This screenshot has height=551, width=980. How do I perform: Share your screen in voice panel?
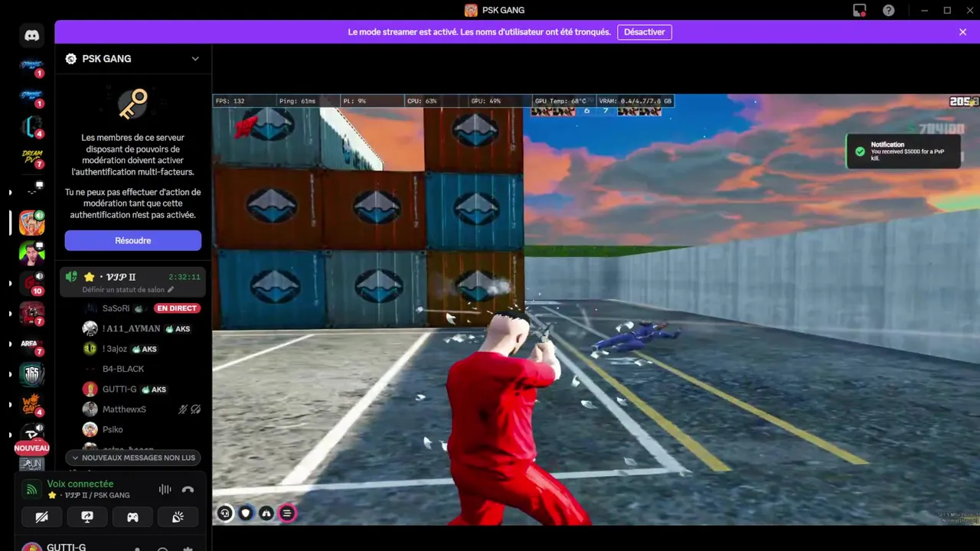pyautogui.click(x=87, y=517)
